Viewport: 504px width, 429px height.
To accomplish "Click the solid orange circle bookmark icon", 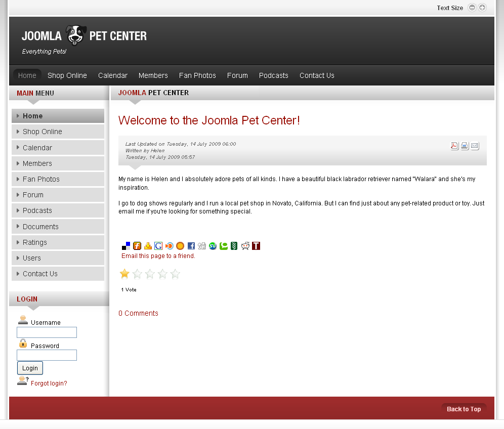I will click(x=180, y=246).
